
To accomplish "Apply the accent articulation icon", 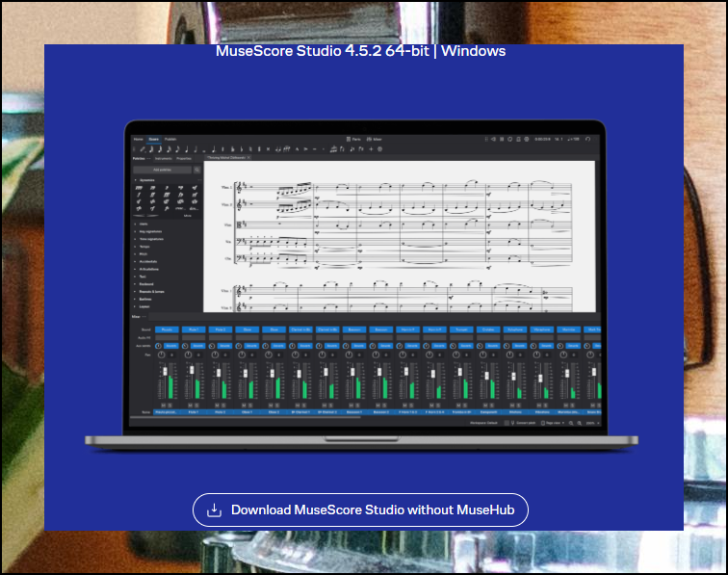I will (305, 149).
